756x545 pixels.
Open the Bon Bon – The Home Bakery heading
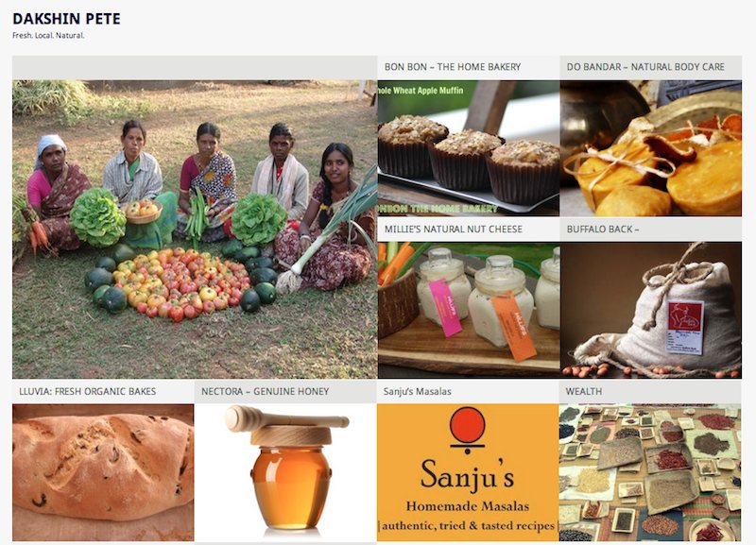tap(453, 67)
